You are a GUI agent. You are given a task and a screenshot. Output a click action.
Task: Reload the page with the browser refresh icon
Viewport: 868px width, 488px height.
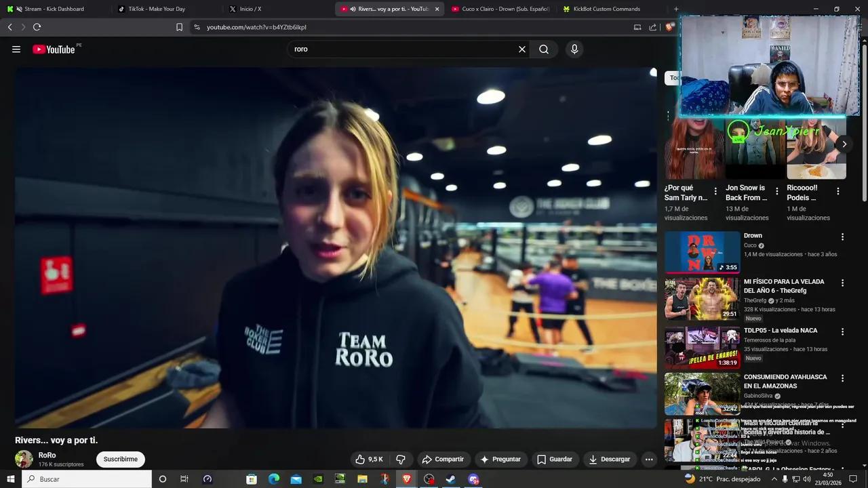point(37,27)
